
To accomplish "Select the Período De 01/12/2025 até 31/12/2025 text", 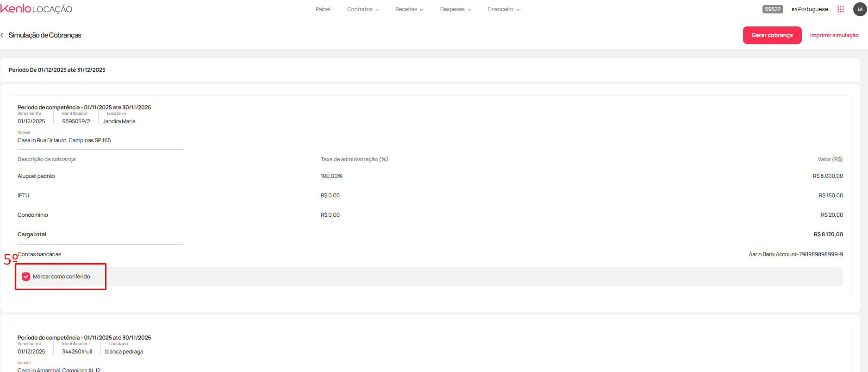I will pyautogui.click(x=57, y=70).
